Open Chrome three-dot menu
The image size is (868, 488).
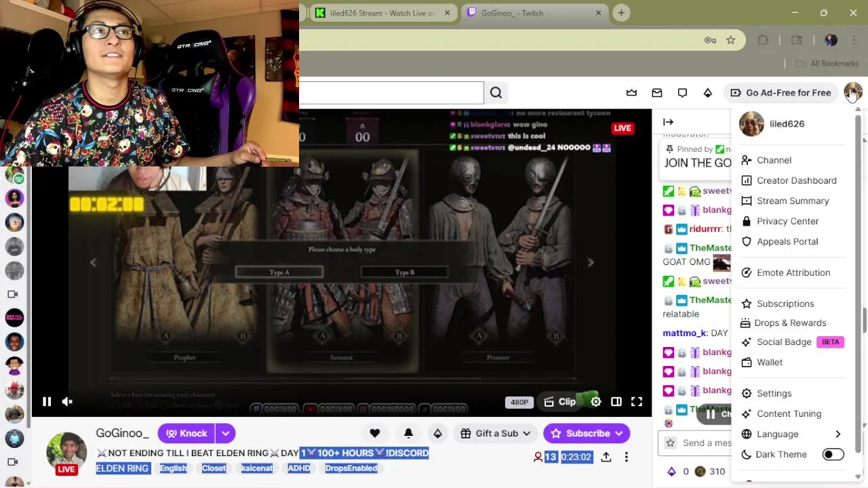pyautogui.click(x=854, y=40)
